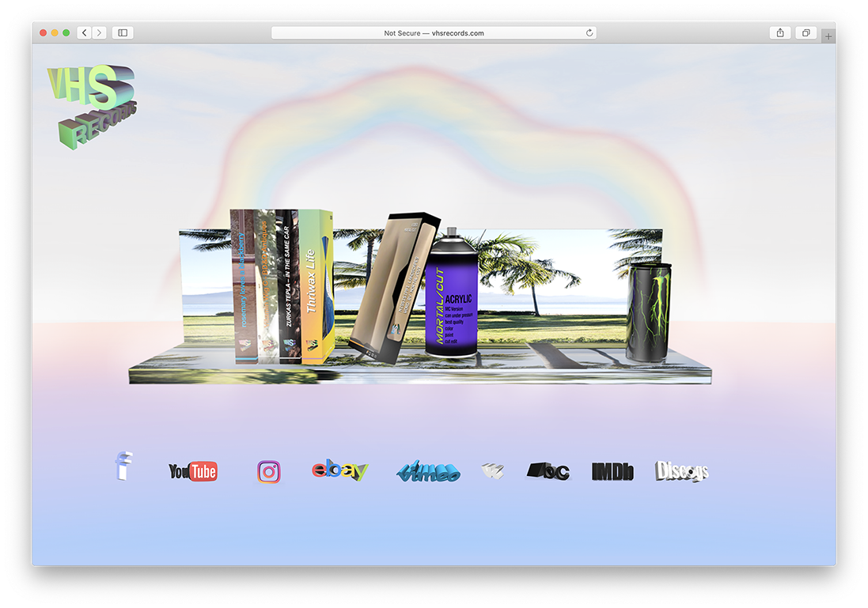Click the Safari address bar
This screenshot has width=868, height=608.
point(434,33)
